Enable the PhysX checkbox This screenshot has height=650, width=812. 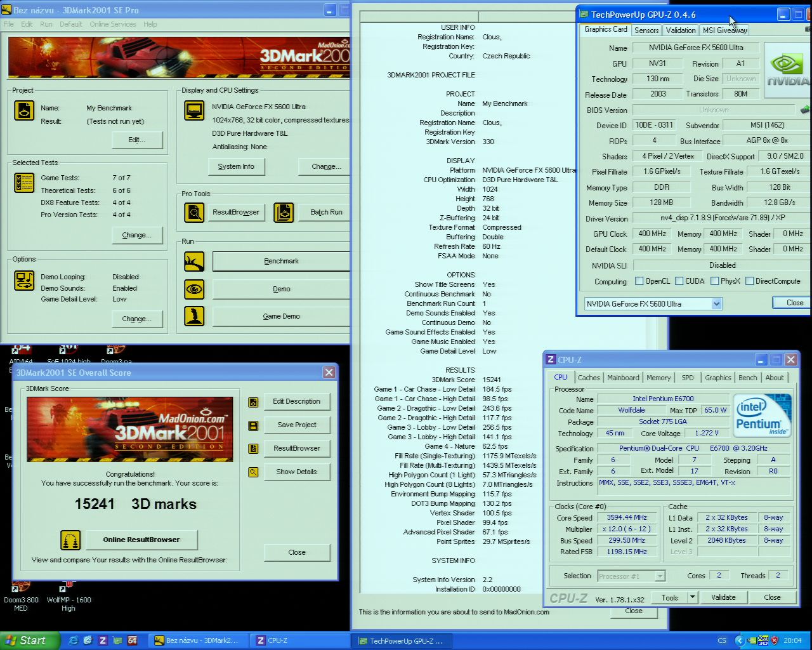coord(714,281)
